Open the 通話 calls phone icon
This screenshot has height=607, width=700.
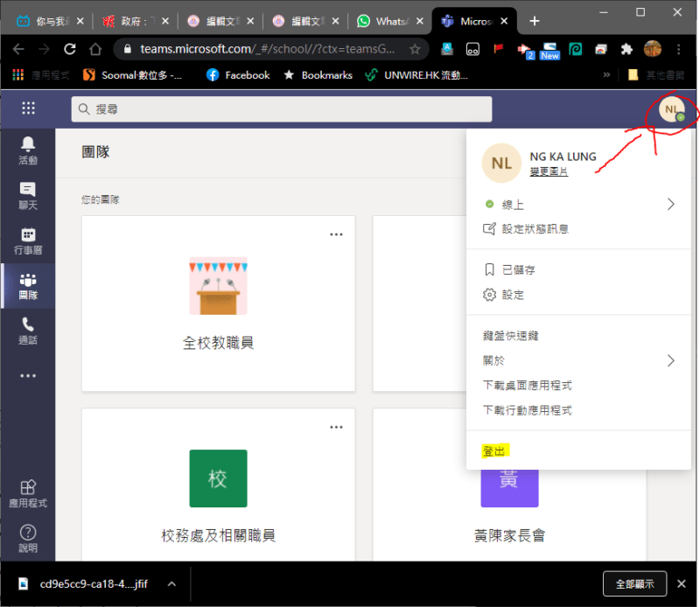click(28, 331)
